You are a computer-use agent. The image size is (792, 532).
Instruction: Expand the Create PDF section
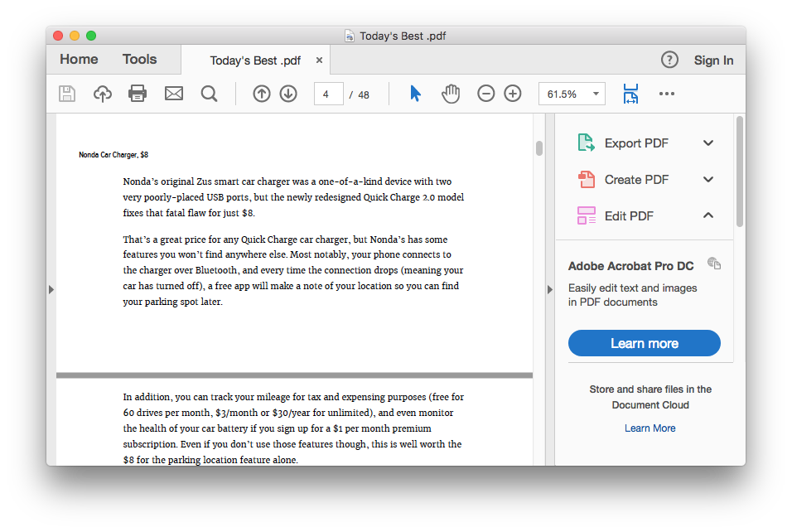(x=708, y=179)
